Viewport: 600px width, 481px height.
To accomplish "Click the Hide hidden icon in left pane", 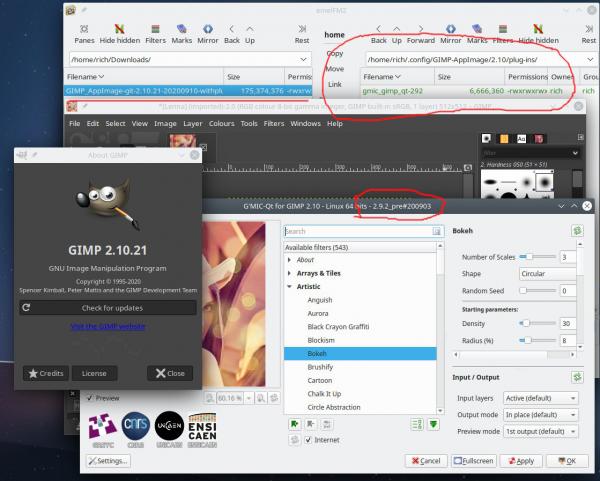I will (x=119, y=29).
